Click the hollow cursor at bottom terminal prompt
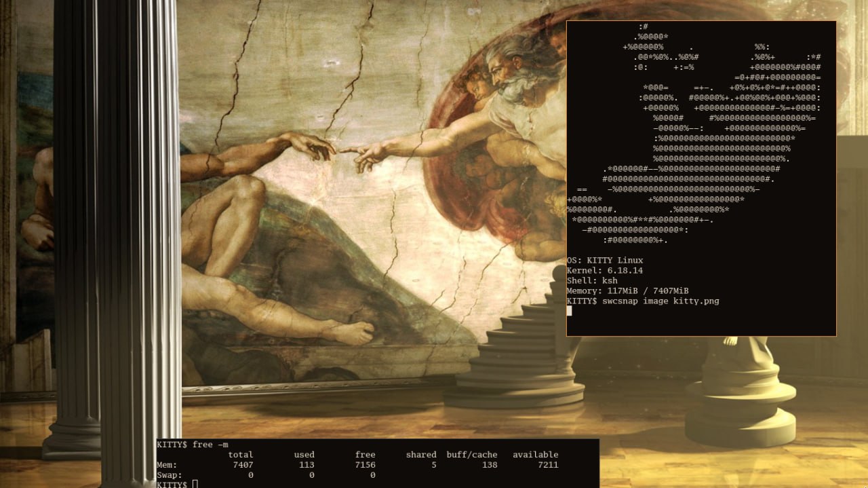868x488 pixels. pos(195,484)
